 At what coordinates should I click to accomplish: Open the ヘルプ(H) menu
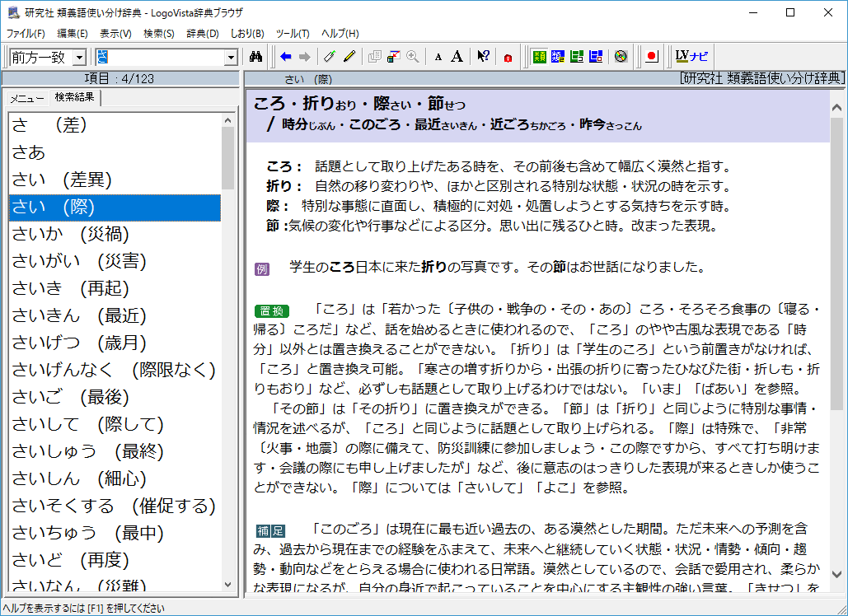click(x=340, y=34)
